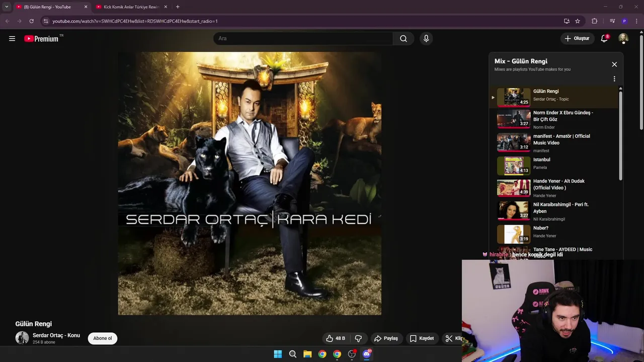Open the tab search dropdown arrow
Viewport: 644px width, 362px height.
coord(7,7)
